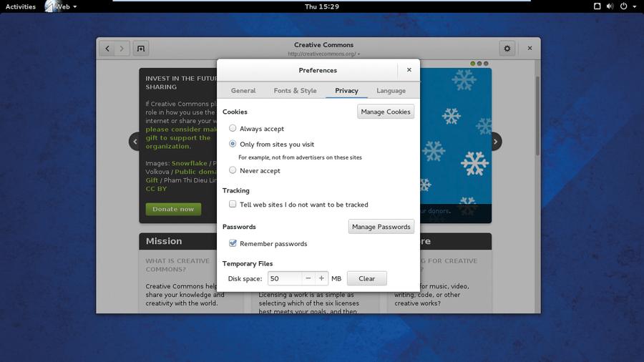Select the Privacy tab
Viewport: 644px width, 362px height.
(346, 91)
